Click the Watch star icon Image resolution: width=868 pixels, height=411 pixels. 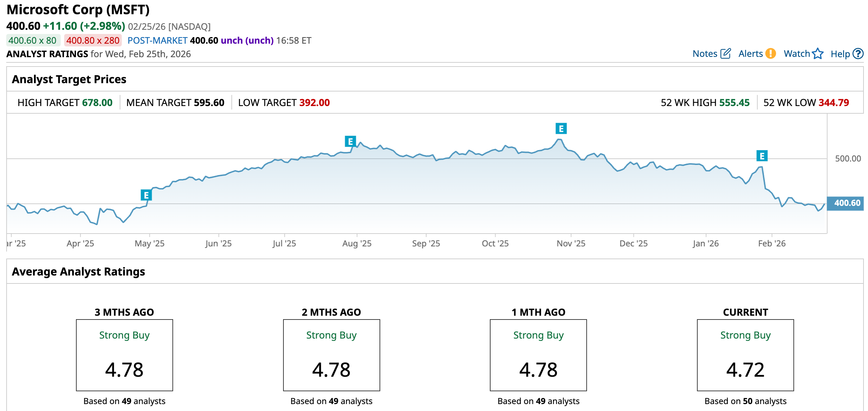coord(818,54)
